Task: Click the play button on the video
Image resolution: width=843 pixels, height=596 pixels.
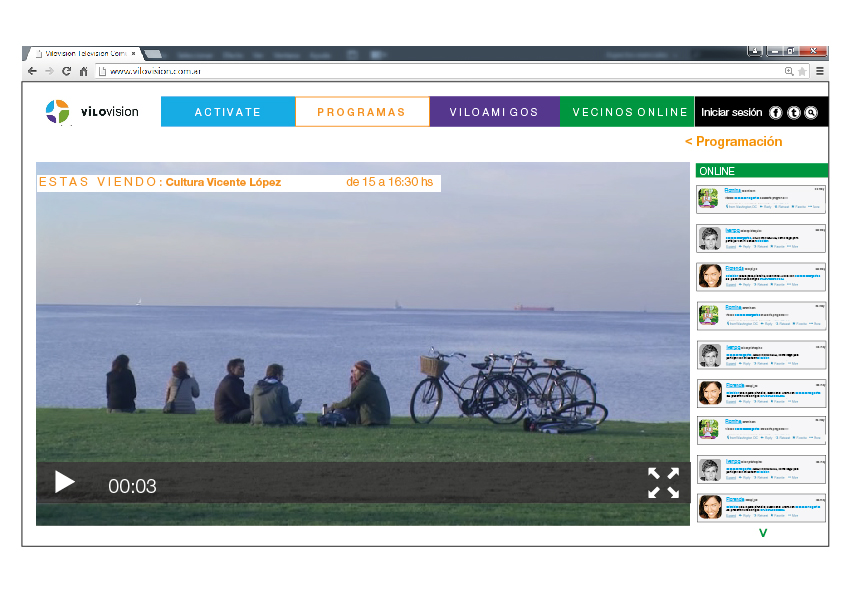Action: (65, 483)
